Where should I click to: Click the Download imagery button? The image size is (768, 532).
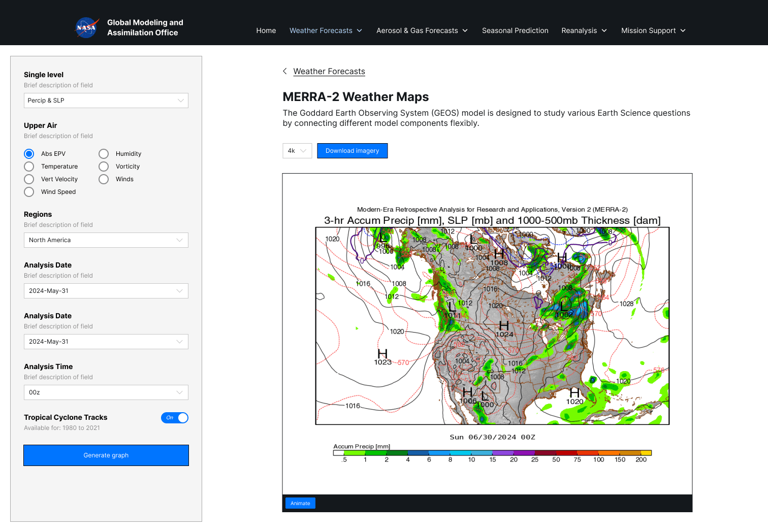point(353,151)
